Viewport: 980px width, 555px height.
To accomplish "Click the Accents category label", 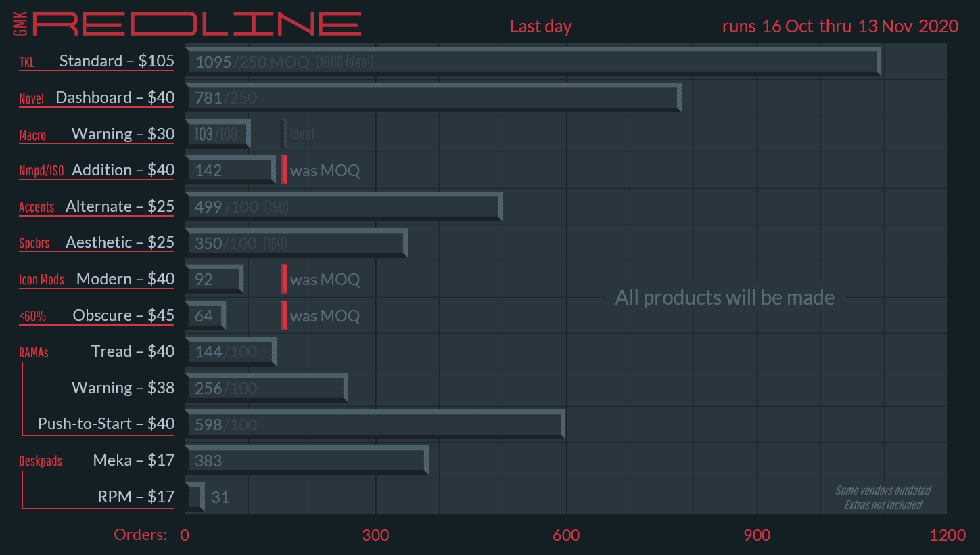I will (x=37, y=207).
